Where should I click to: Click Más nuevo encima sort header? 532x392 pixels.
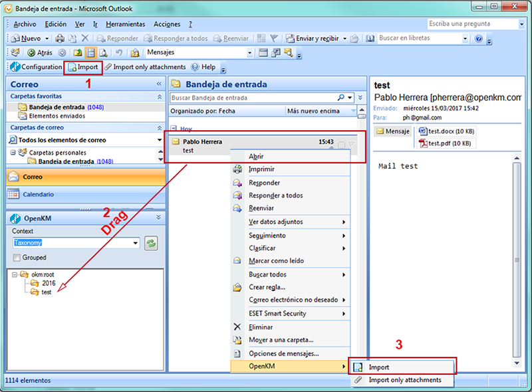321,111
